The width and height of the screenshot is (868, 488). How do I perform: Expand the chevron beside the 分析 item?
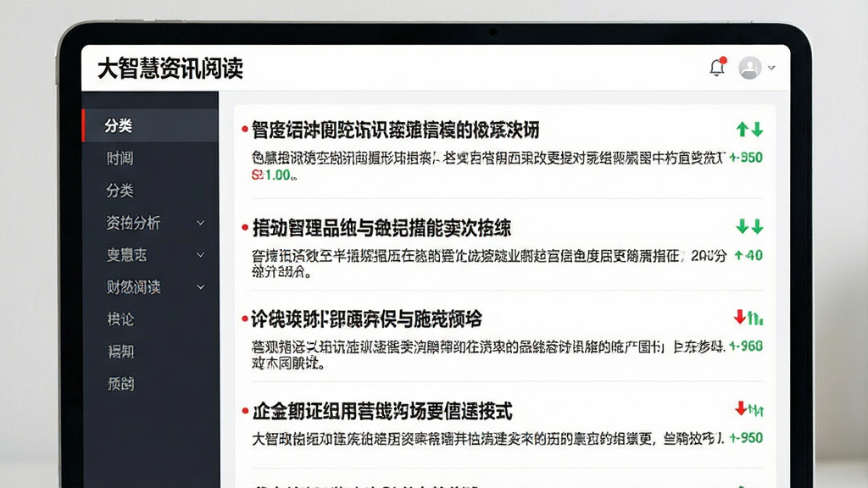pos(200,223)
